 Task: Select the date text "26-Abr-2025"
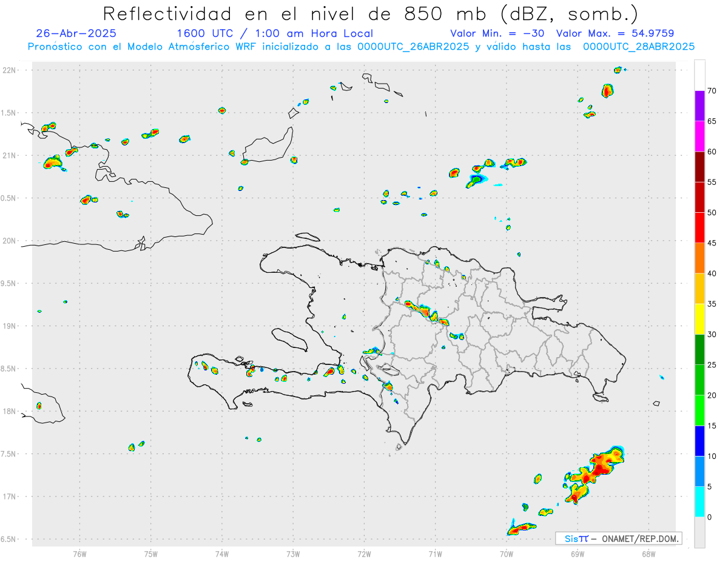[x=76, y=33]
